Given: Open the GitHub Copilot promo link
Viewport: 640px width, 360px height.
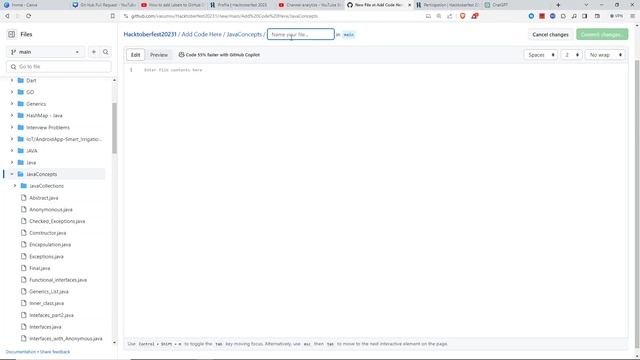Looking at the screenshot, I should (219, 55).
